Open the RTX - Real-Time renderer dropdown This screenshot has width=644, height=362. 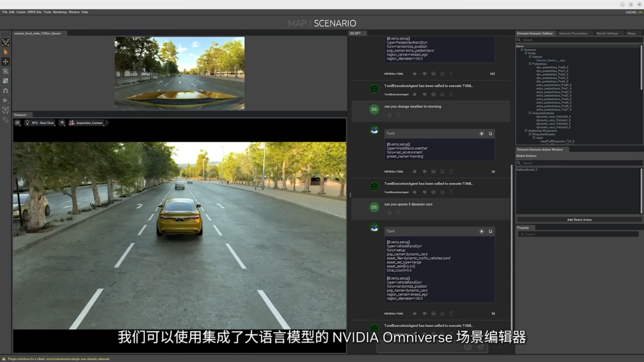click(x=40, y=123)
